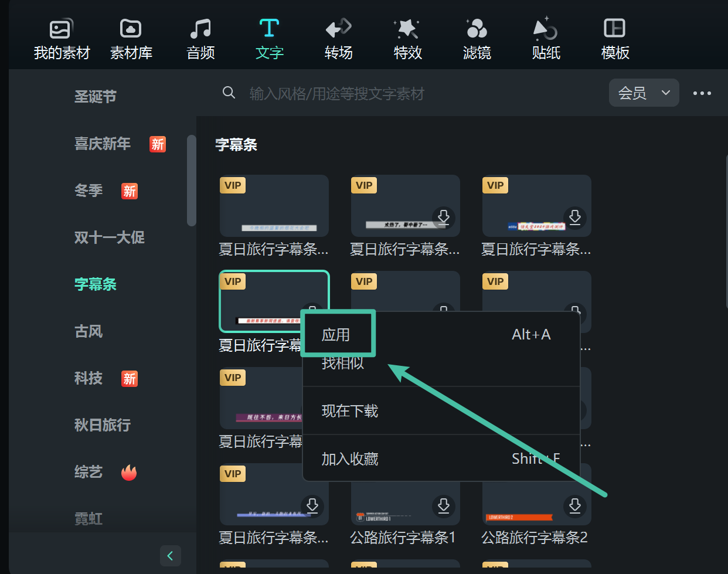
Task: Collapse the category sidebar with the chevron
Action: 170,555
